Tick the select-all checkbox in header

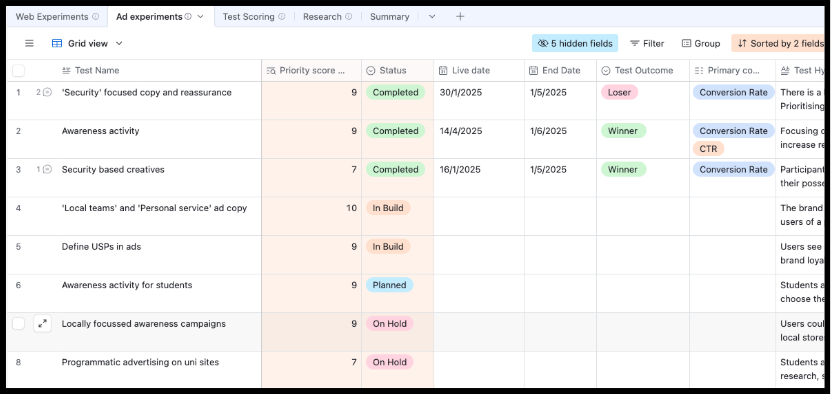click(x=19, y=70)
